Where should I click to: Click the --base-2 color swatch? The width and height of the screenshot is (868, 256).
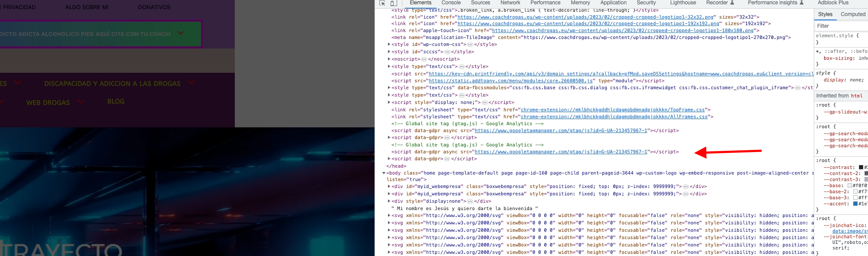click(x=855, y=191)
